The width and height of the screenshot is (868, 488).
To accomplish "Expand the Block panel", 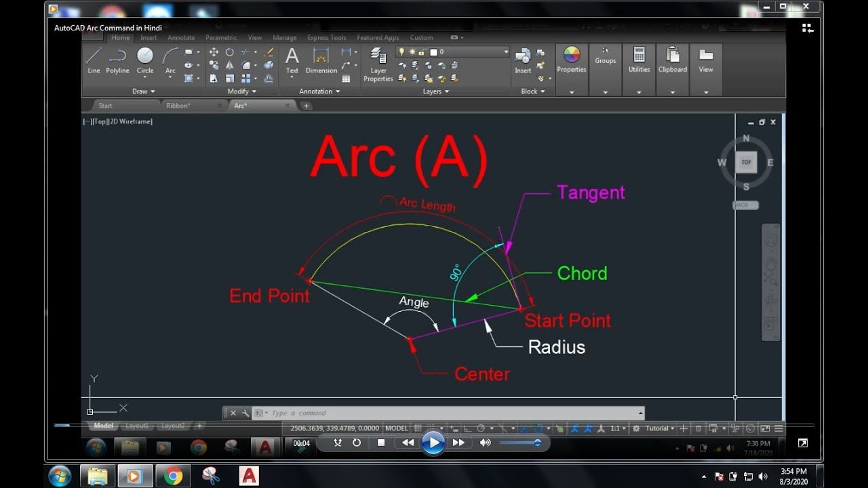I will [x=533, y=91].
